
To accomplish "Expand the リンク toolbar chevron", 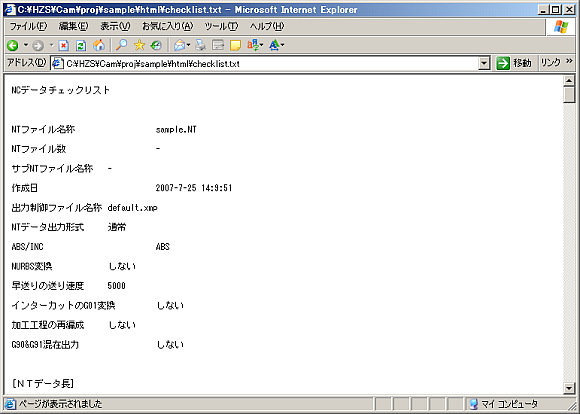I will point(569,61).
